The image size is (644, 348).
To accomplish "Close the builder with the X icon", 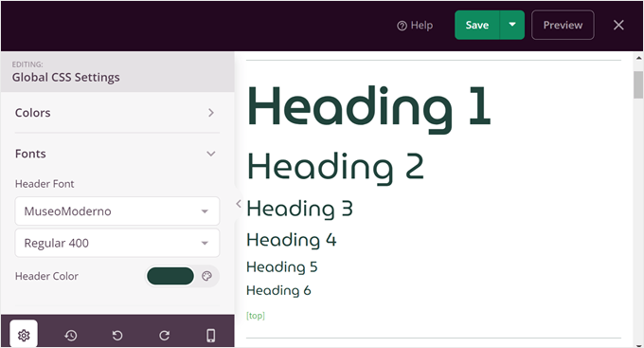I will pos(618,25).
